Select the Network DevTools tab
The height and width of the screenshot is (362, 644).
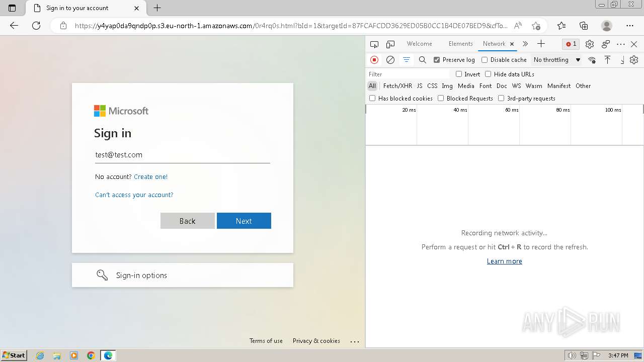(x=494, y=44)
